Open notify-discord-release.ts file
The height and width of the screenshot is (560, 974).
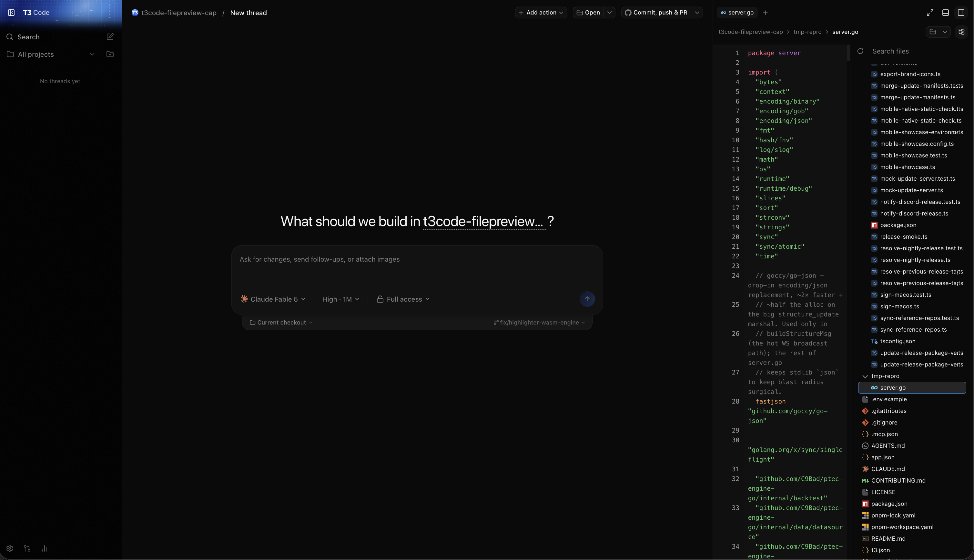(912, 214)
